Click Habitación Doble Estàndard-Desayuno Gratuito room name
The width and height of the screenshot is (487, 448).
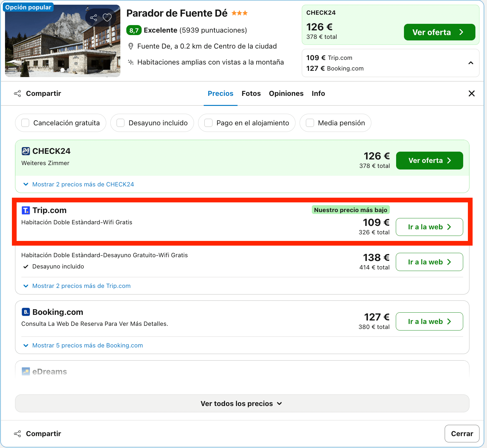tap(105, 255)
